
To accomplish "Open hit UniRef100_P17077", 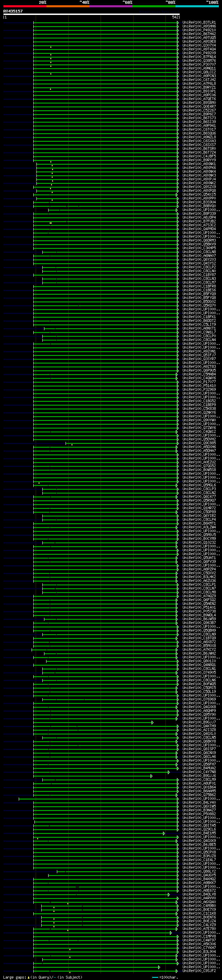I will click(x=199, y=382).
